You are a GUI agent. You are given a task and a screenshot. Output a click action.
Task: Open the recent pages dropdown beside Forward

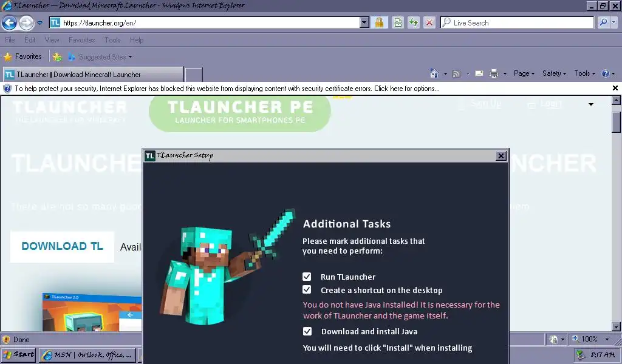(x=39, y=23)
